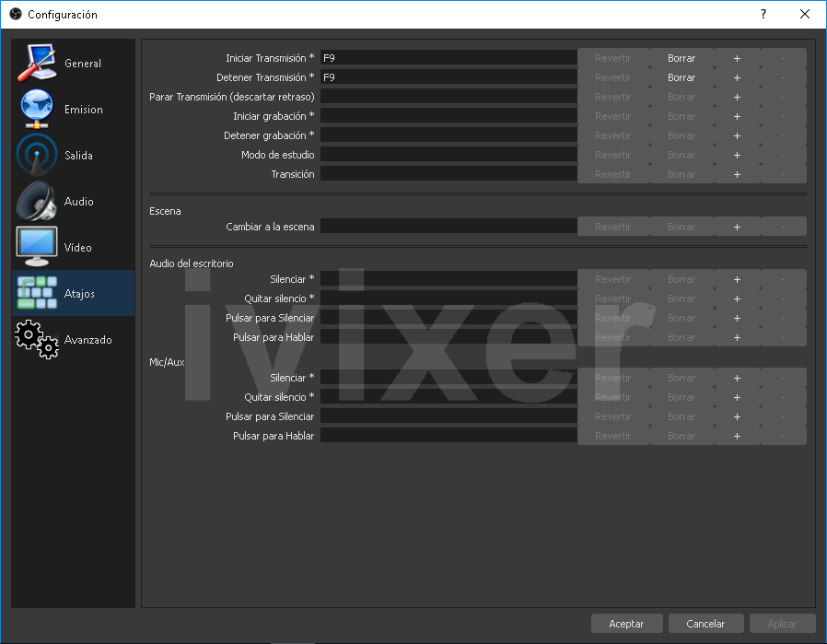
Task: Click Aceptar to confirm settings
Action: (x=626, y=624)
